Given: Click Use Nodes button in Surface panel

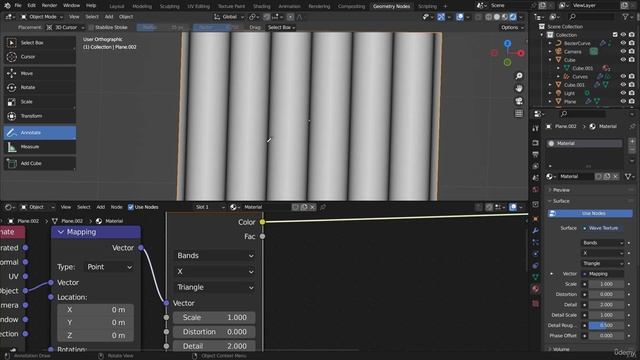Looking at the screenshot, I should point(590,213).
